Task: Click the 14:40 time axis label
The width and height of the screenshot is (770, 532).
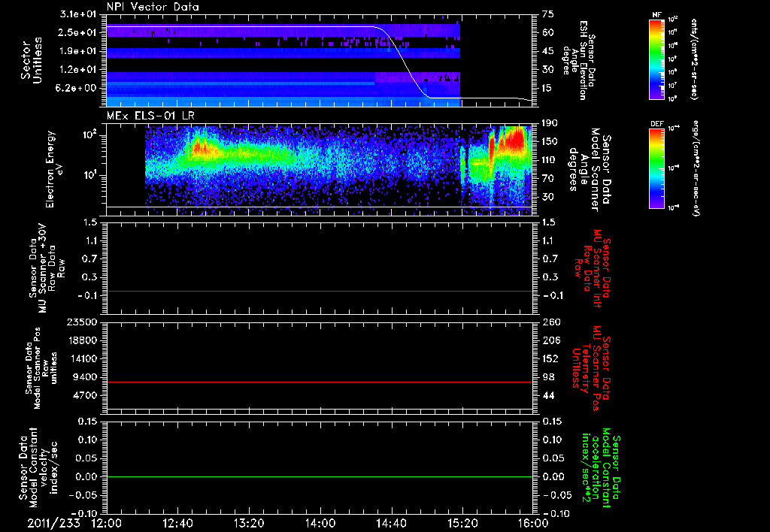Action: [391, 523]
